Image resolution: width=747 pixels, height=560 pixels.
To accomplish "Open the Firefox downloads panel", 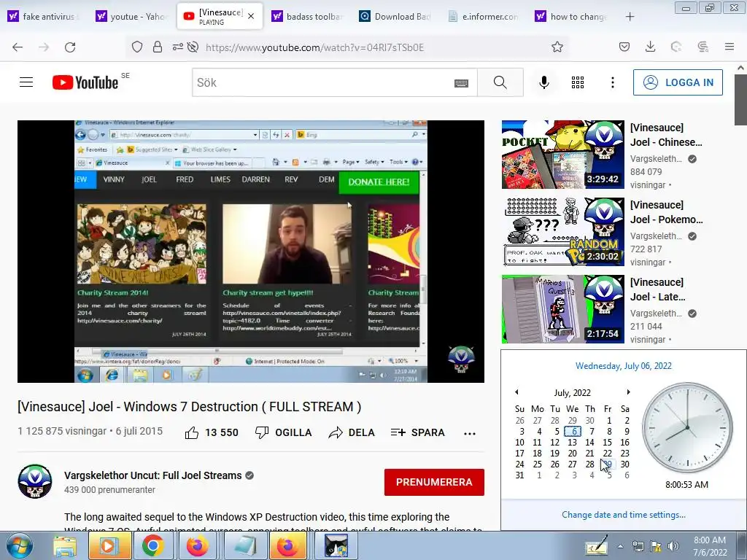I will (x=650, y=47).
